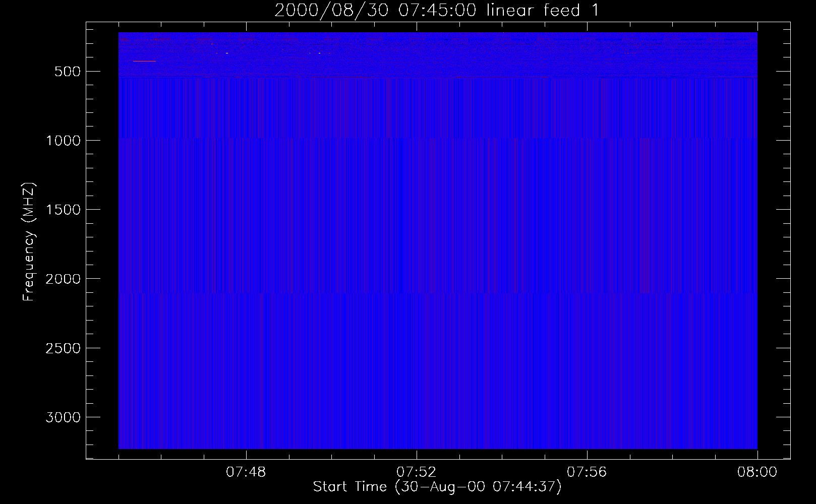
Task: Click the plot title '2000/08/30 07:45:00 linear feed 1'
Action: (437, 10)
